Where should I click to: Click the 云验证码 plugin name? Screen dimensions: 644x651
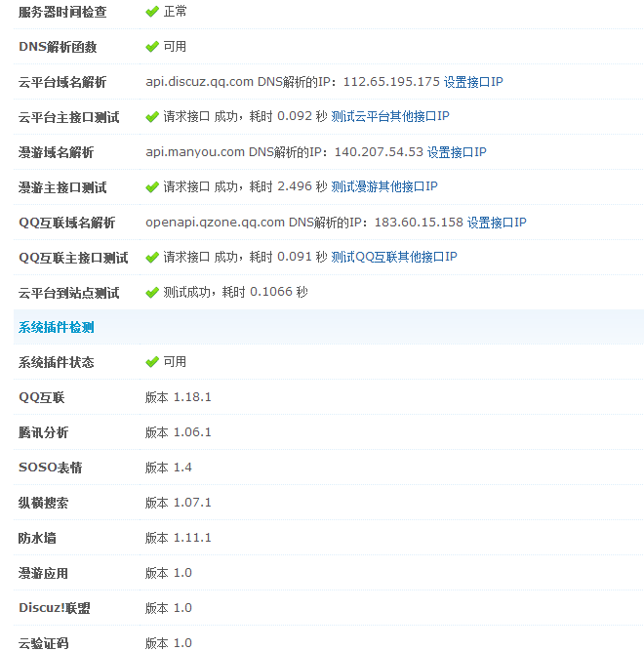coord(44,643)
